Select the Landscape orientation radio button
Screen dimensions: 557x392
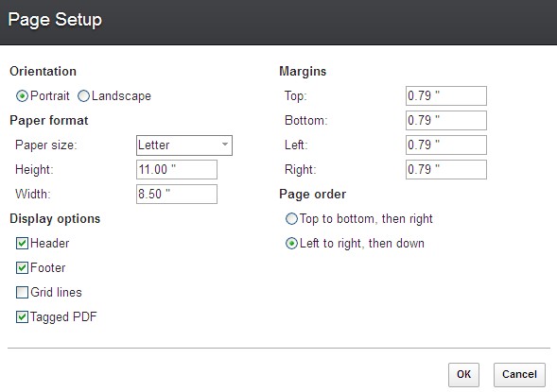coord(83,95)
